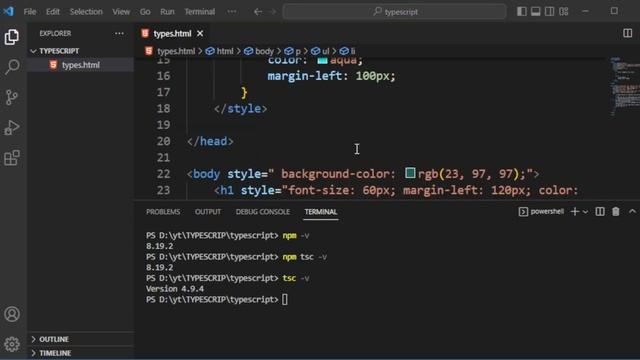640x360 pixels.
Task: Open the launch profile dropdown arrow
Action: (585, 212)
